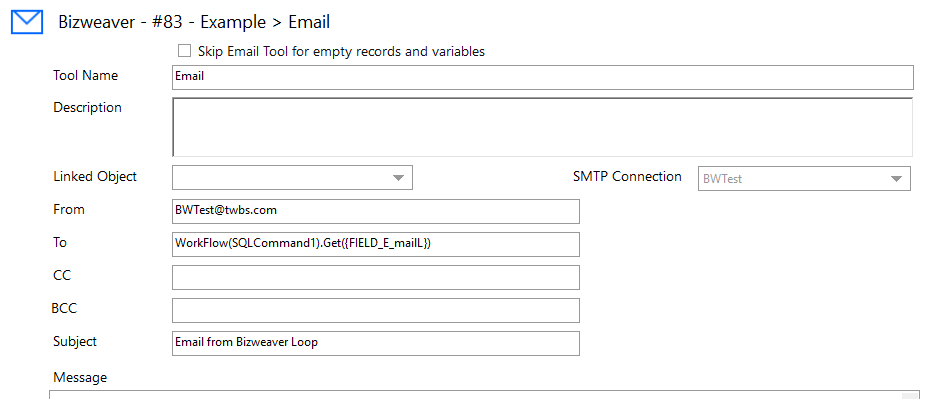942x399 pixels.
Task: Click Skip Email Tool for empty records text
Action: point(341,52)
